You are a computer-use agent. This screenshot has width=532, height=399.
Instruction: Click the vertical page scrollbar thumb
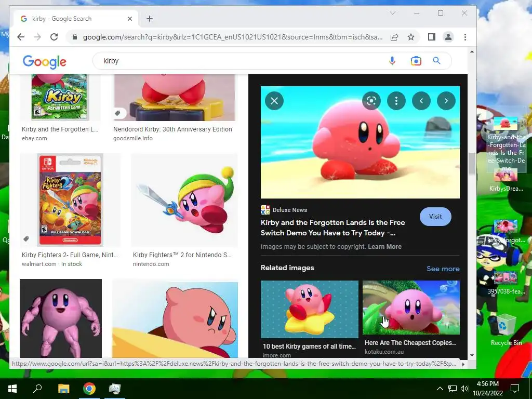coord(472,163)
